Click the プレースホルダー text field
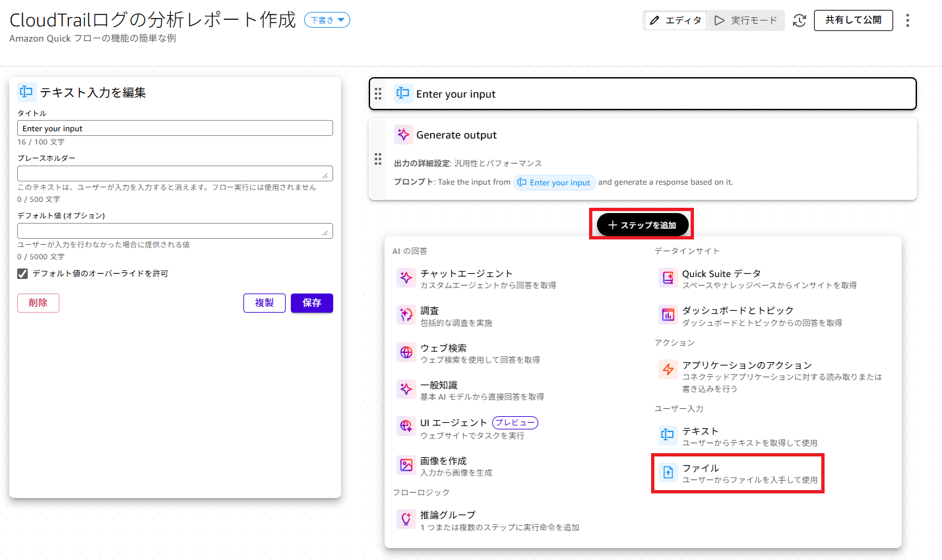Screen dimensions: 942x560 (175, 173)
